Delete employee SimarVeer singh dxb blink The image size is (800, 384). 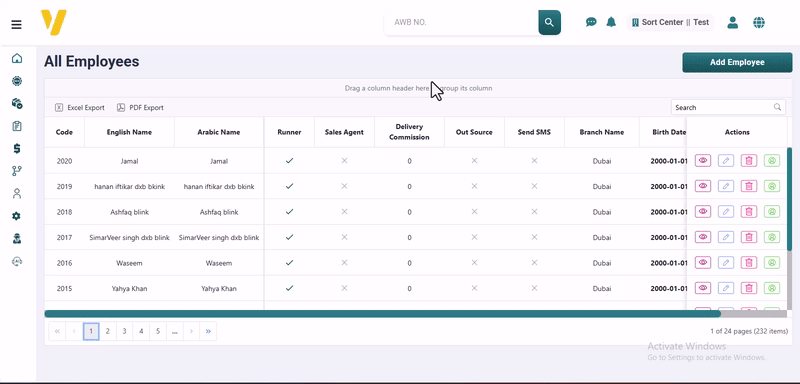[x=748, y=237]
